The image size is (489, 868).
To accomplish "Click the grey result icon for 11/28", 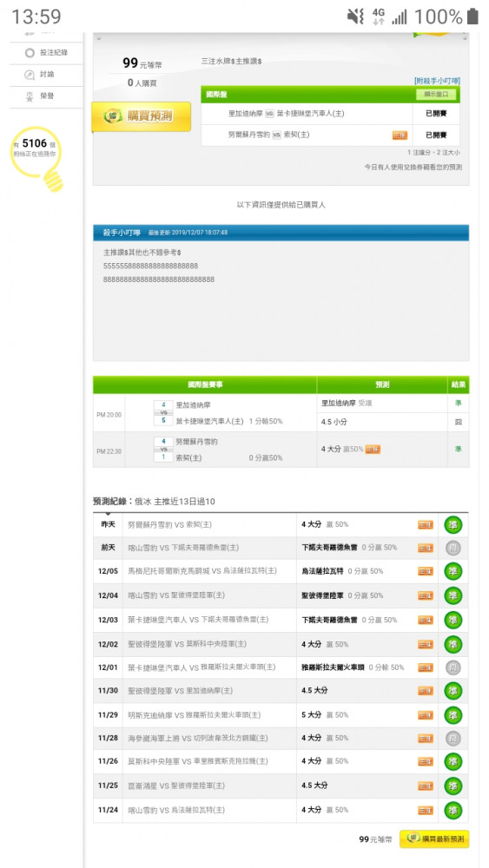I will [x=453, y=738].
